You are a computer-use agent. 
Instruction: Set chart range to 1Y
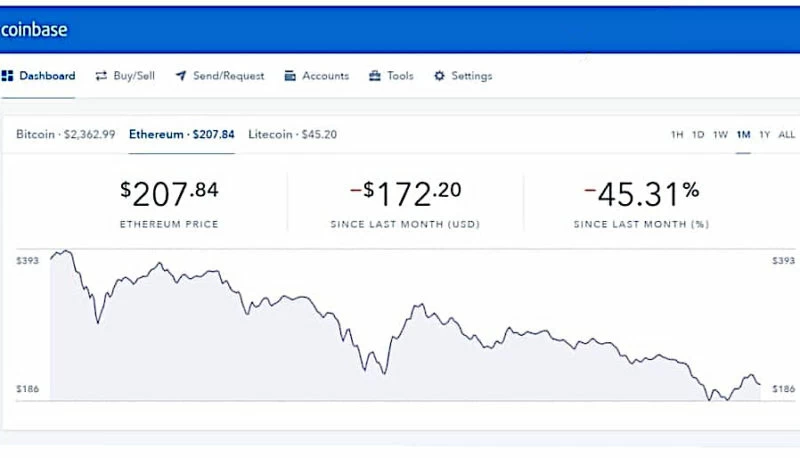[x=765, y=135]
